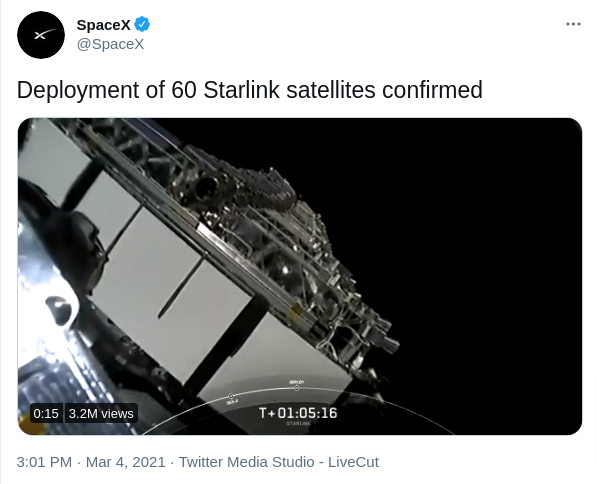The width and height of the screenshot is (597, 484).
Task: Play the Starlink deployment video
Action: click(300, 276)
